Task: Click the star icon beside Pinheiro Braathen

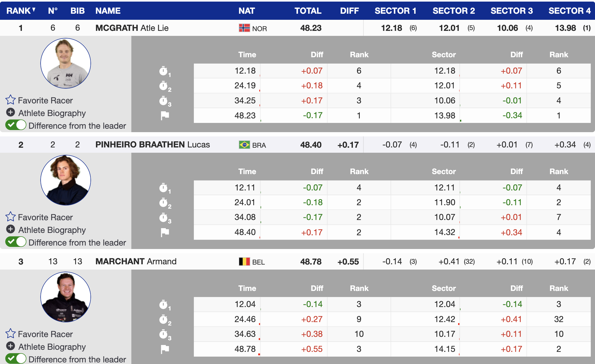Action: (11, 217)
